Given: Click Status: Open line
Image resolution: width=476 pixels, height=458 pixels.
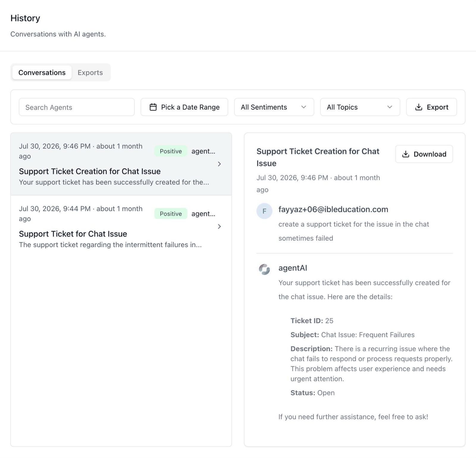Looking at the screenshot, I should [x=312, y=393].
